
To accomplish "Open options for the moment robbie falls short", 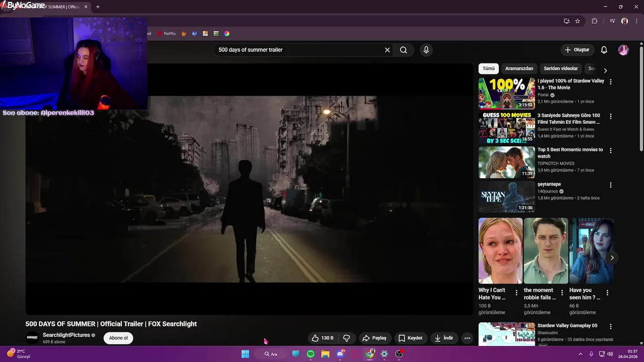I will coord(562,293).
